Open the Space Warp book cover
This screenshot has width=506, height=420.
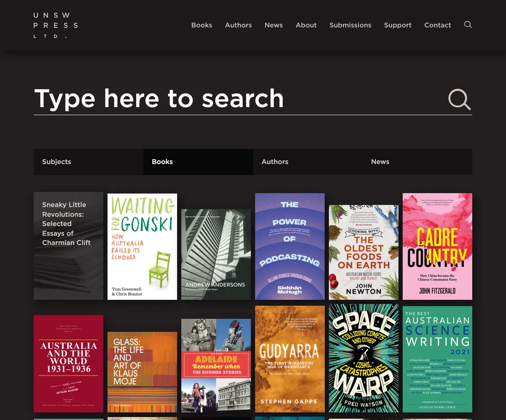tap(363, 358)
